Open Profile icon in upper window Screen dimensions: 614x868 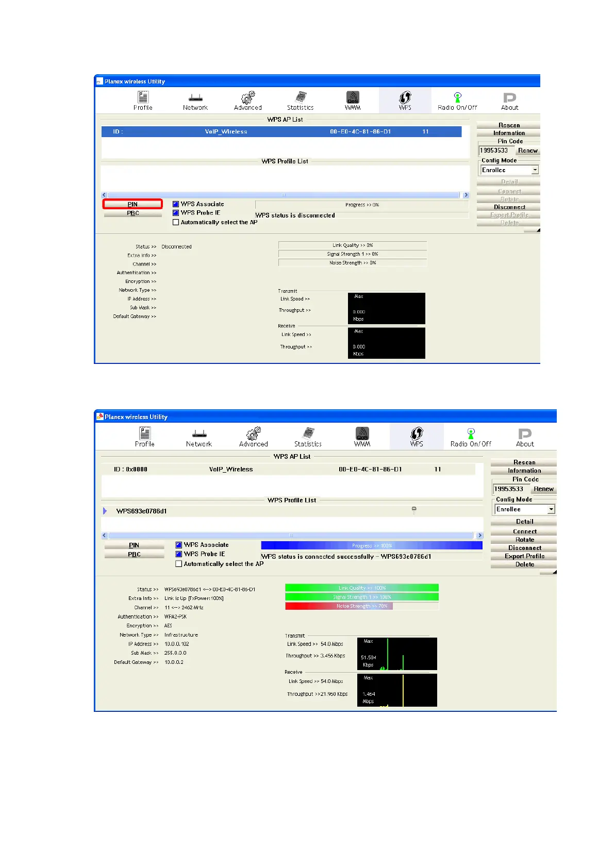pos(143,97)
